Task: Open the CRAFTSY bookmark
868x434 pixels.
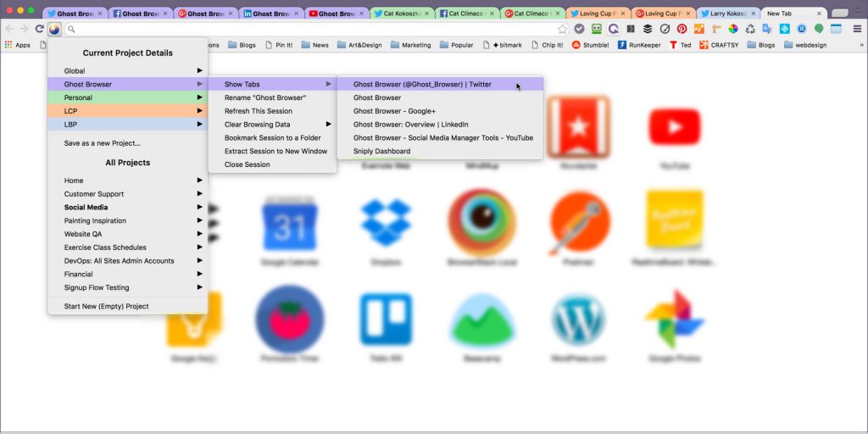Action: pos(719,46)
